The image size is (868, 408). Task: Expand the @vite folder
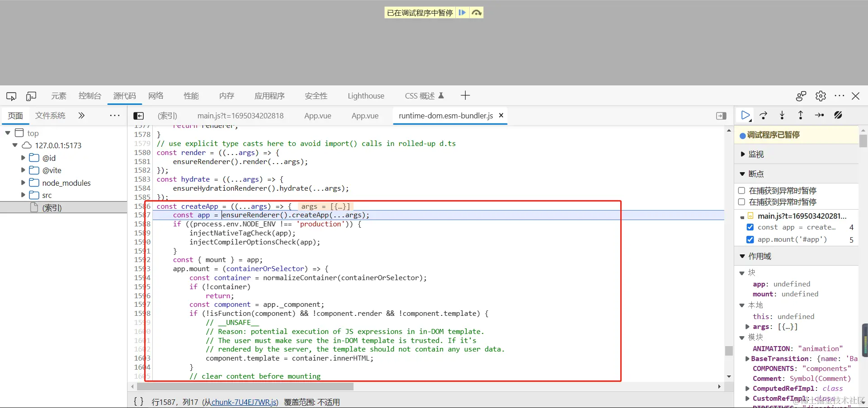(23, 170)
